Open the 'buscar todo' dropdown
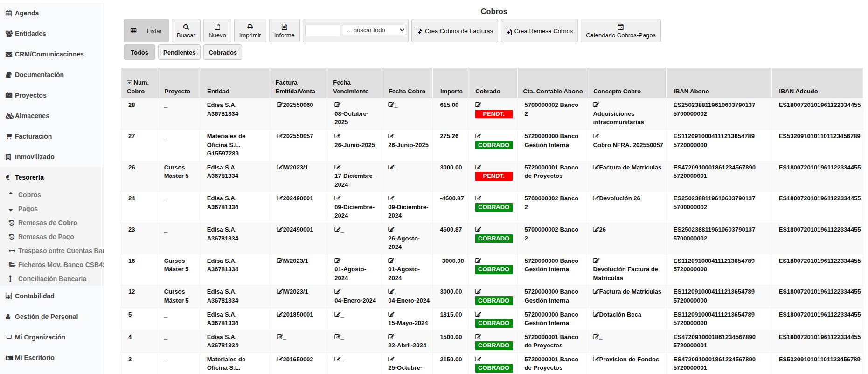Image resolution: width=868 pixels, height=374 pixels. click(x=375, y=30)
